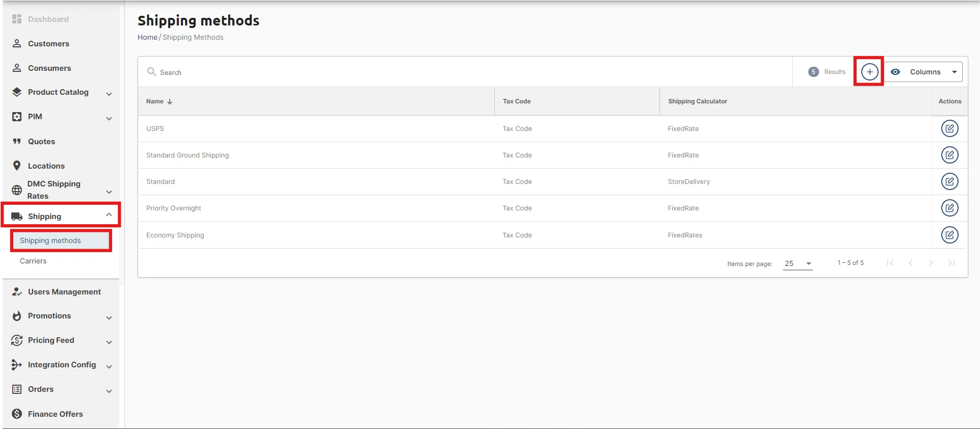Viewport: 980px width, 429px height.
Task: Open the Carriers submenu item
Action: [x=33, y=261]
